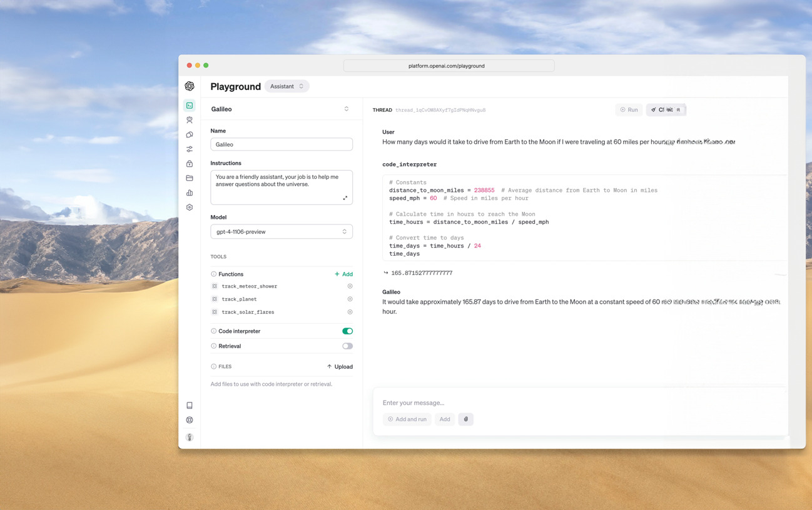Open the Files folder icon in sidebar
Screen dimensions: 812x510
point(190,178)
